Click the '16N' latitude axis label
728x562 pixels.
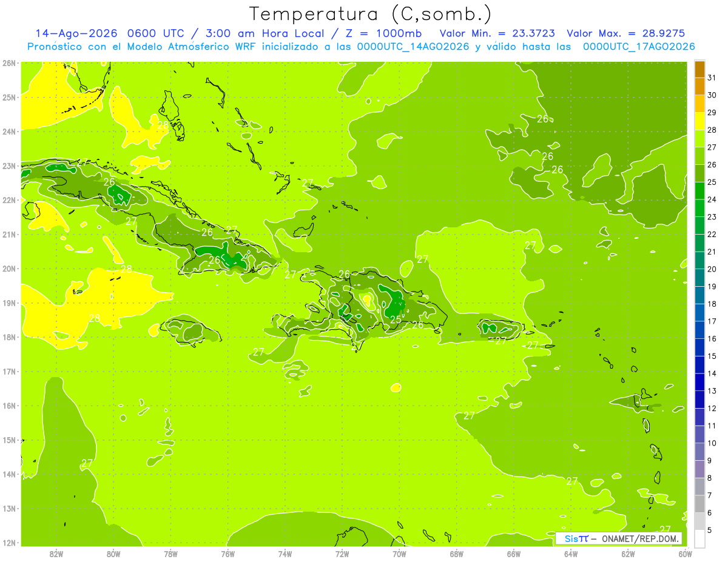pyautogui.click(x=8, y=406)
